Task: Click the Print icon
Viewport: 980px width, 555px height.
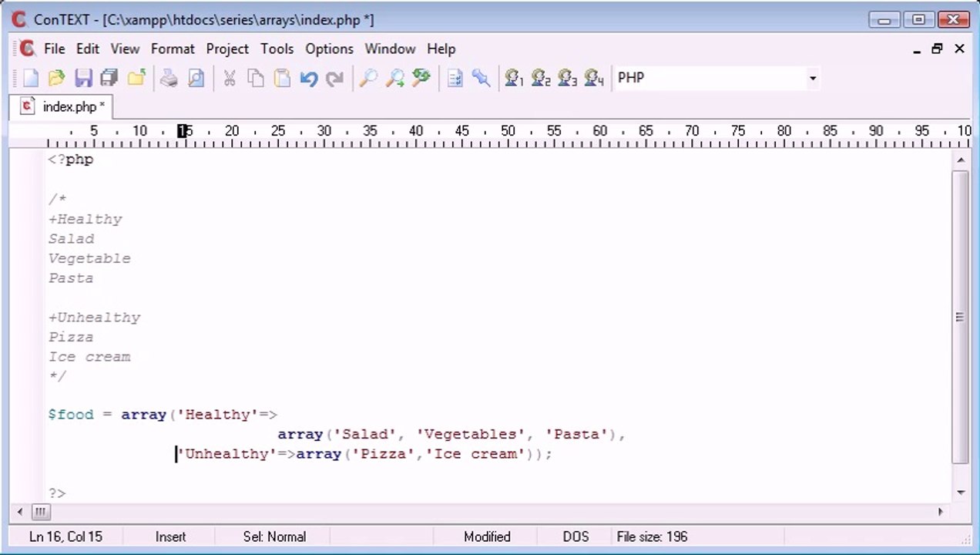Action: coord(169,78)
